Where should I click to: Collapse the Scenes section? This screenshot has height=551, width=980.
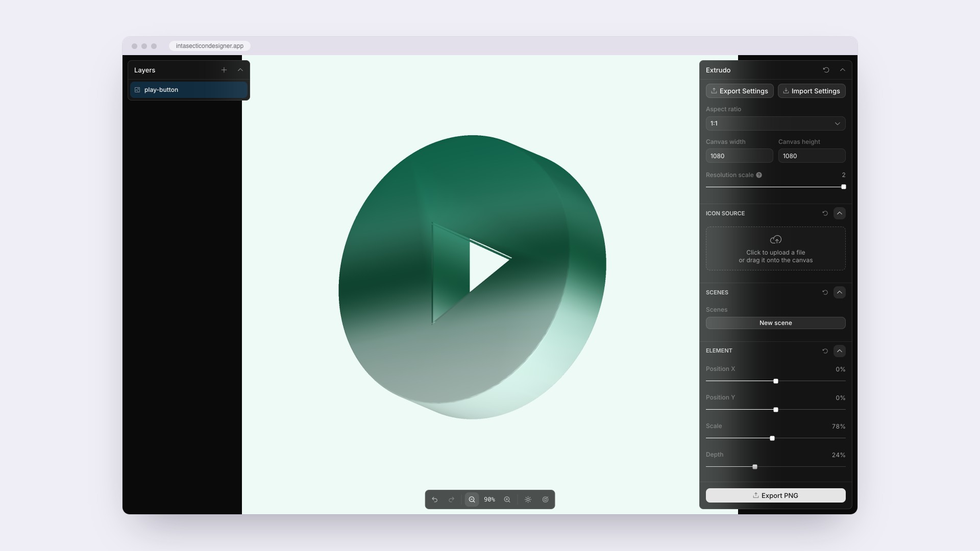(839, 292)
